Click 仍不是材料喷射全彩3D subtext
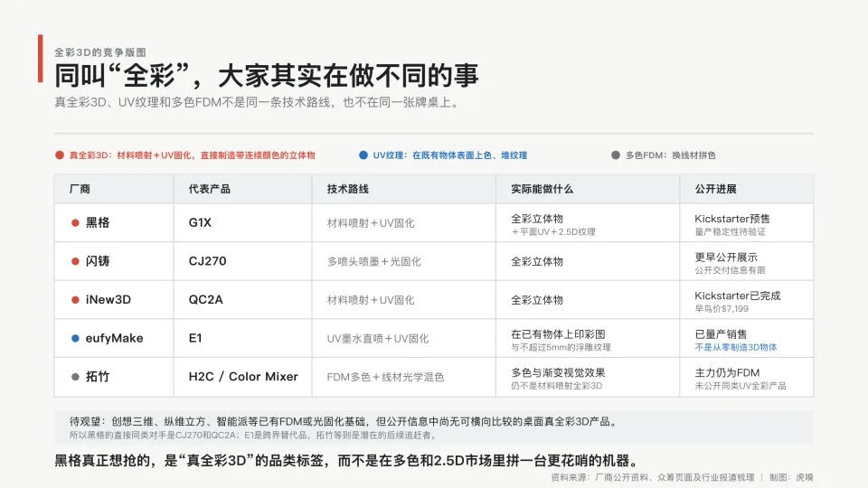868x488 pixels. coord(556,386)
